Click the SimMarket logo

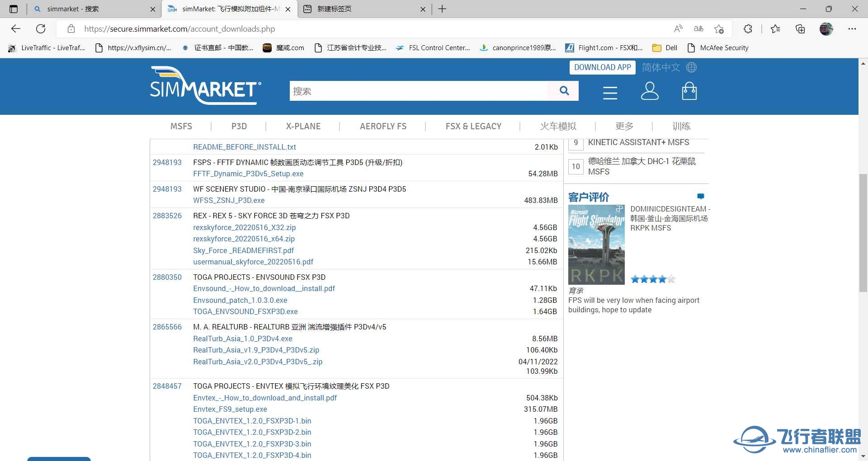click(206, 85)
